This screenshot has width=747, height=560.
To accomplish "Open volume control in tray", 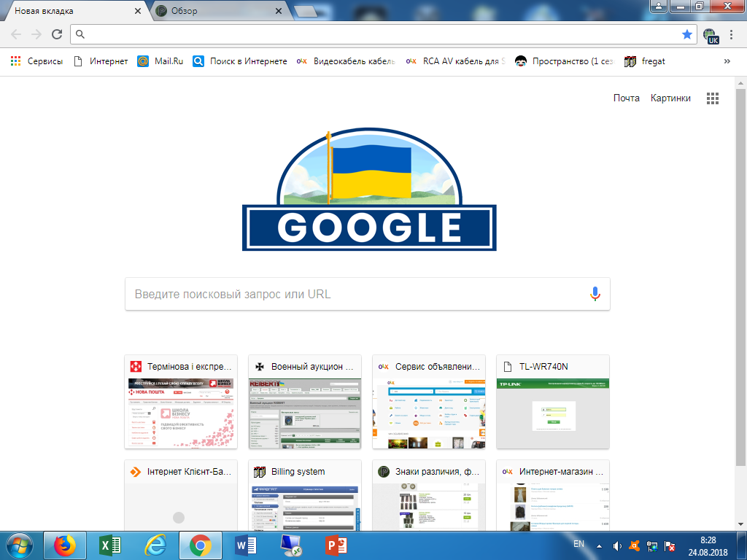I will tap(617, 546).
